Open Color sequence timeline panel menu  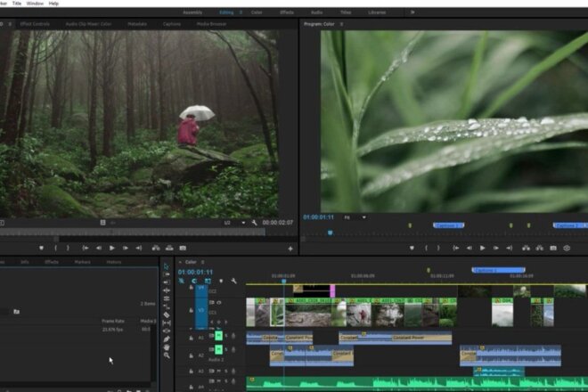click(x=203, y=262)
